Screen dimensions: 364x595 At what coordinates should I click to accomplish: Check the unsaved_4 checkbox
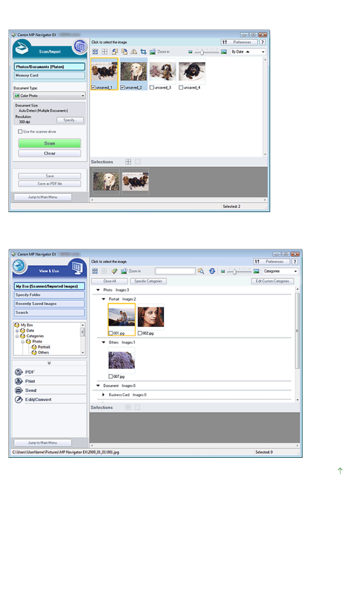click(181, 87)
